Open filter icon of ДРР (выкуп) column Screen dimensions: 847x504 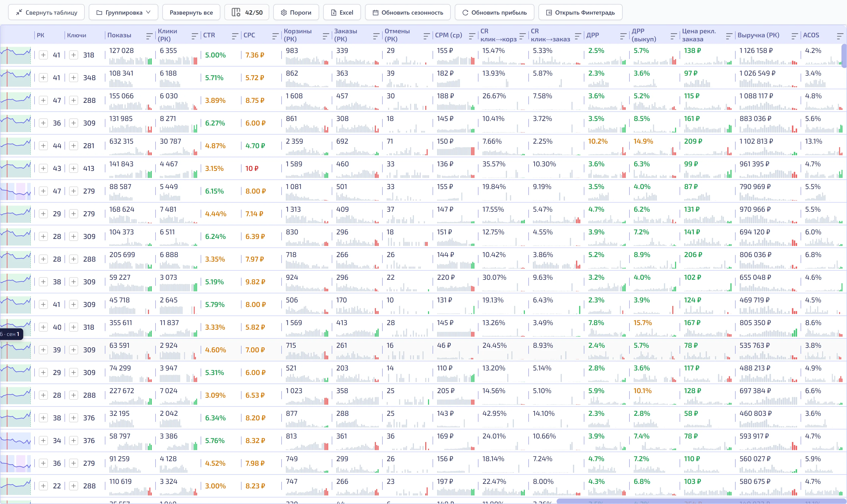click(x=674, y=36)
